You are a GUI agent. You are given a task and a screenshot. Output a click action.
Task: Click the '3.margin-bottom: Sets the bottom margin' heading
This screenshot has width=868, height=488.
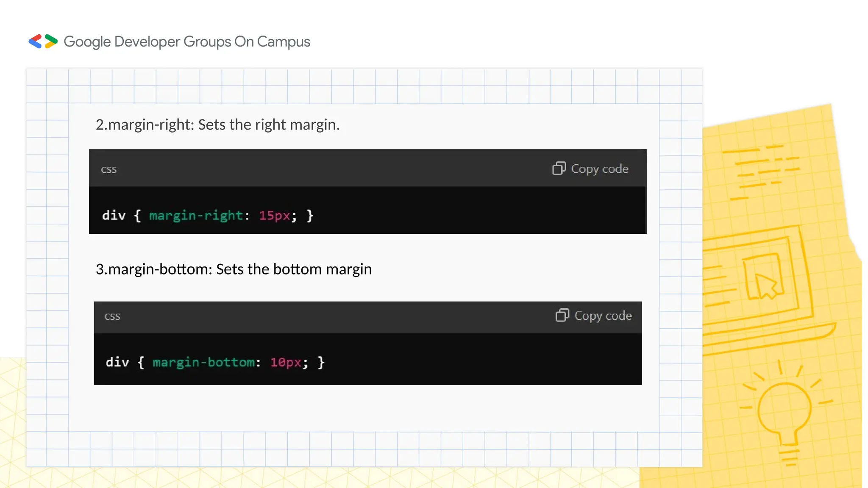(x=234, y=269)
